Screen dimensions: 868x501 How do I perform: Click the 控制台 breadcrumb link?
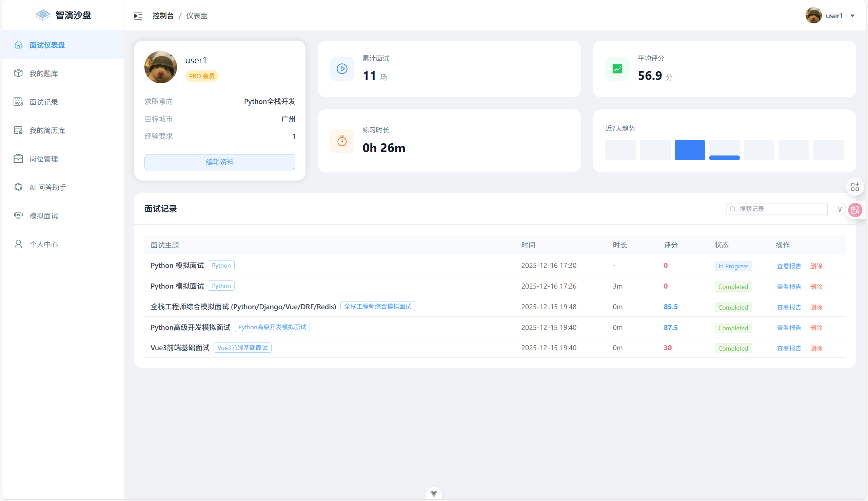(x=163, y=16)
